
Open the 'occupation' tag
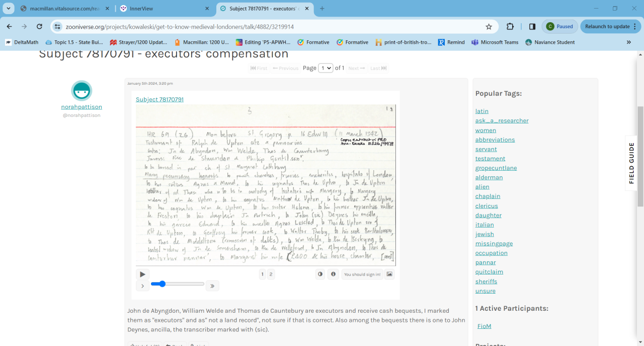coord(491,253)
